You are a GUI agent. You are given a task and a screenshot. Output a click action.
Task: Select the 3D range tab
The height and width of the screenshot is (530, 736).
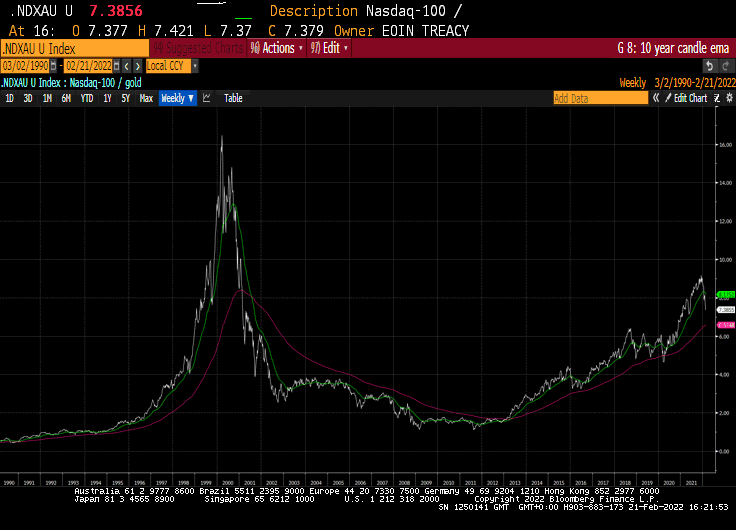point(28,98)
